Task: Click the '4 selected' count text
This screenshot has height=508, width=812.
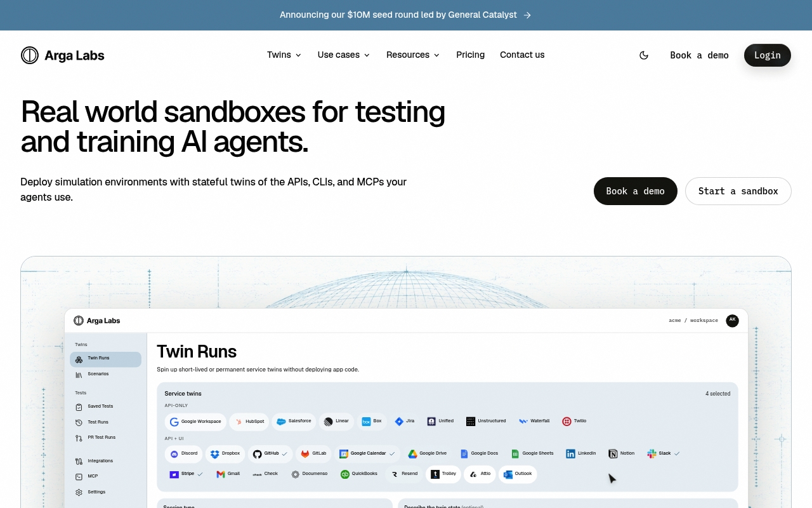Action: [x=717, y=394]
